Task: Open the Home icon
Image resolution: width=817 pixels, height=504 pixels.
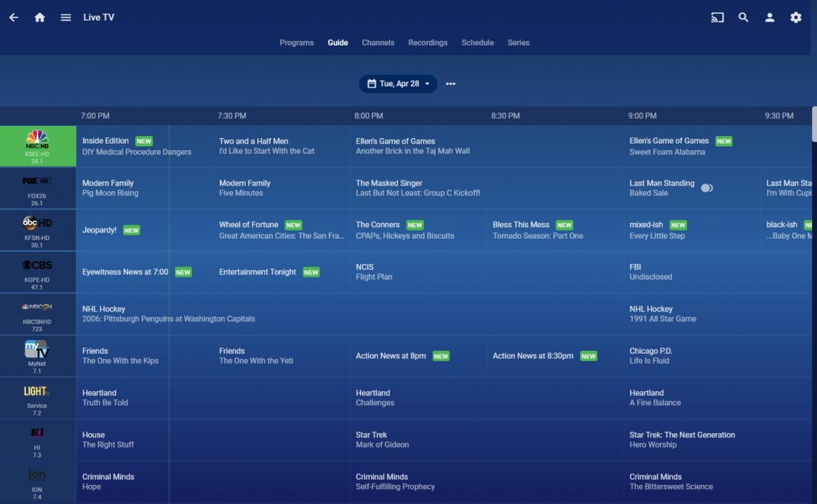Action: tap(39, 18)
